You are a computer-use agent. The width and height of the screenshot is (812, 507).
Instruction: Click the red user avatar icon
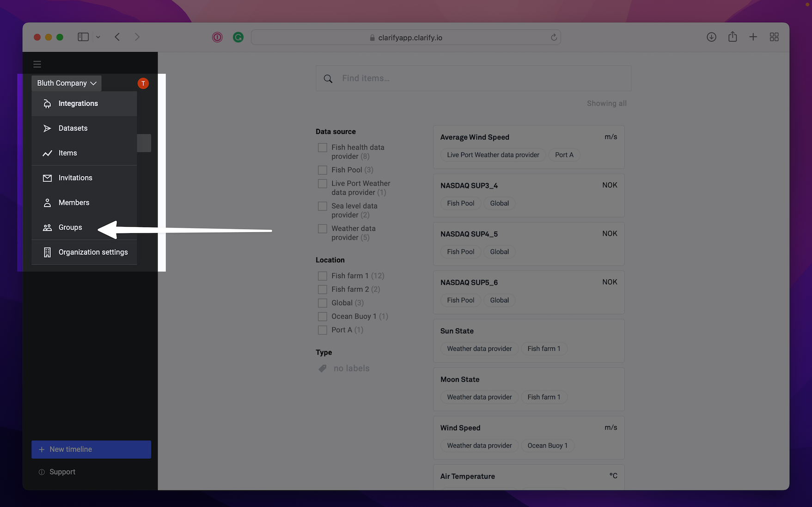pyautogui.click(x=143, y=83)
